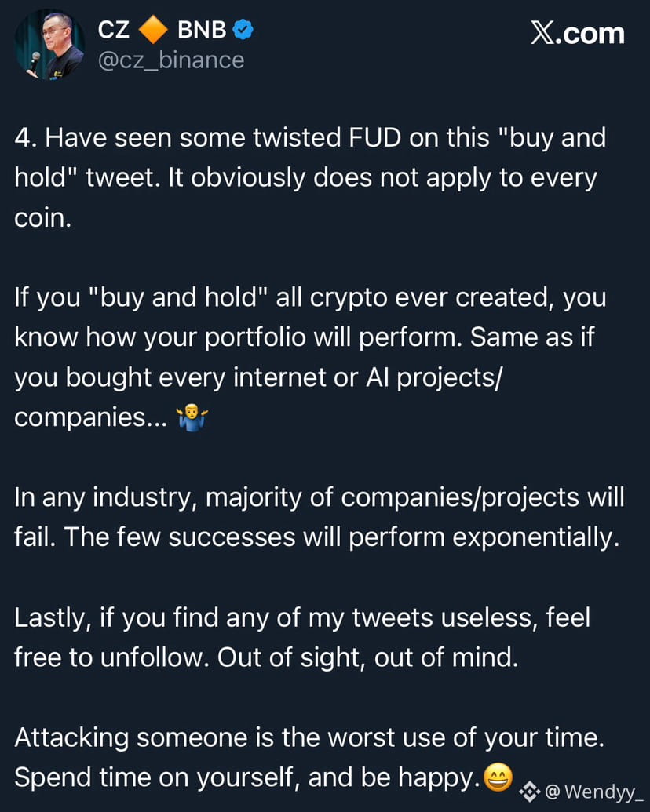The width and height of the screenshot is (650, 812).
Task: Click the "Out of sight, out of mind." sentence
Action: 367,657
